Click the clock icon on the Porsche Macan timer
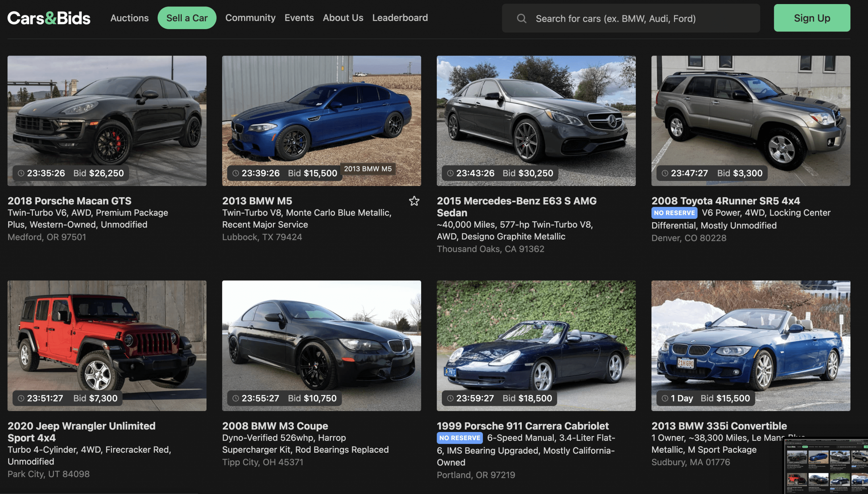The width and height of the screenshot is (868, 494). [x=20, y=173]
